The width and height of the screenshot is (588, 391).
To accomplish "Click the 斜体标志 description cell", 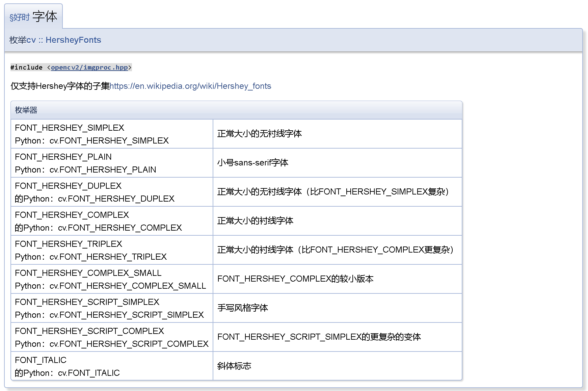I will (x=235, y=366).
